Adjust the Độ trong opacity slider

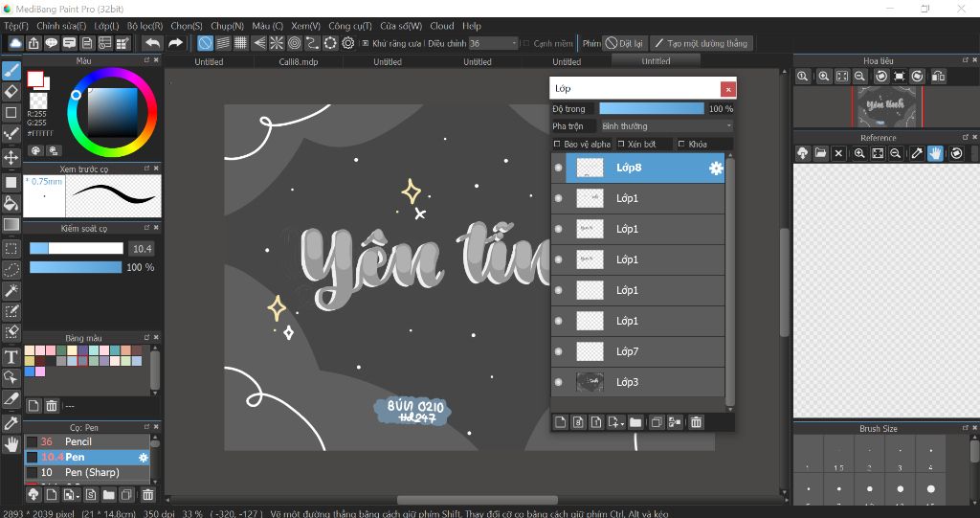point(651,109)
